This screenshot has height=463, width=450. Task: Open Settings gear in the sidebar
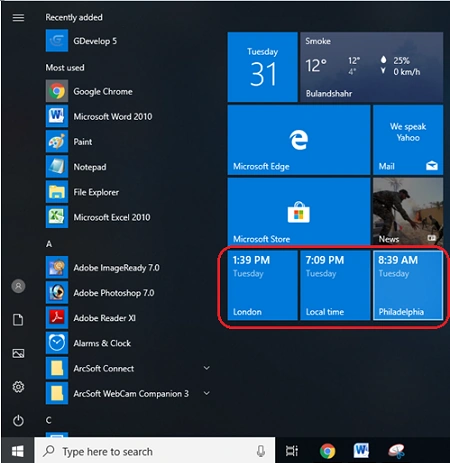coord(18,387)
